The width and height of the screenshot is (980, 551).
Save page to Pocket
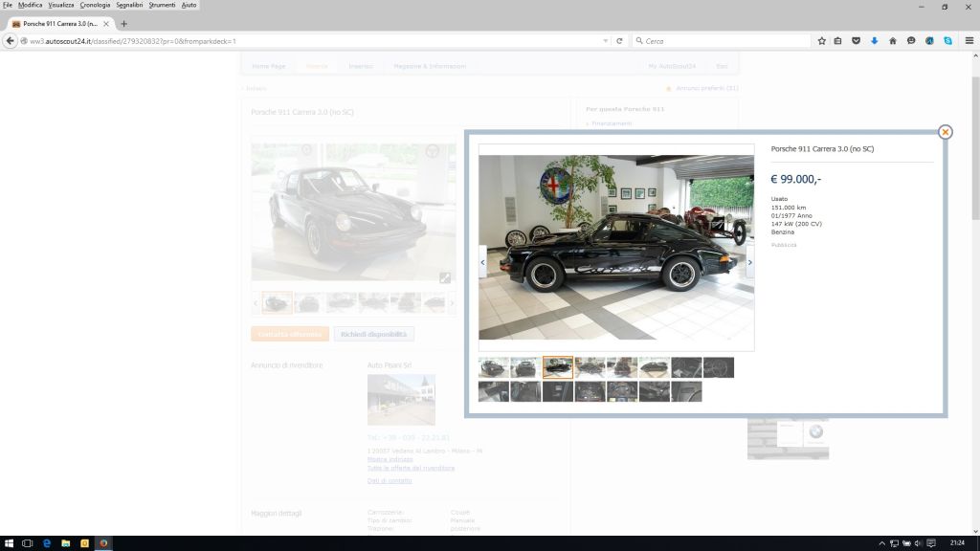857,40
